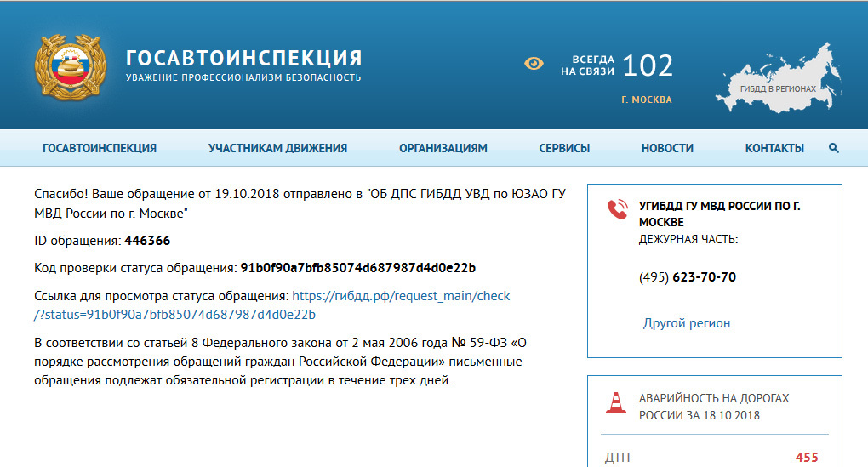Click the ГОСАВТОИНСПЕКЦИЯ site title
This screenshot has height=467, width=868.
[x=244, y=58]
